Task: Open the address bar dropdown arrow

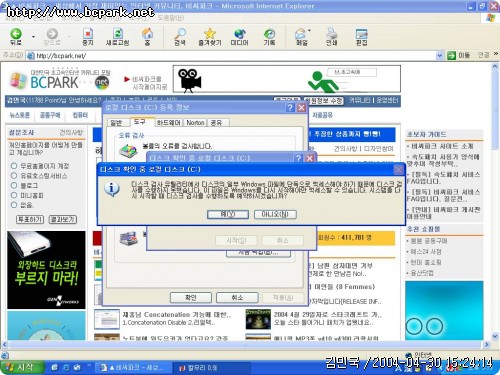Action: tap(440, 55)
